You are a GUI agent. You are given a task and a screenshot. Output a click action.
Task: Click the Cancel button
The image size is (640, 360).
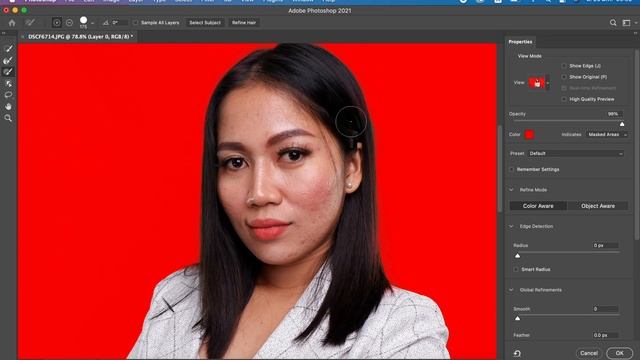pyautogui.click(x=589, y=353)
